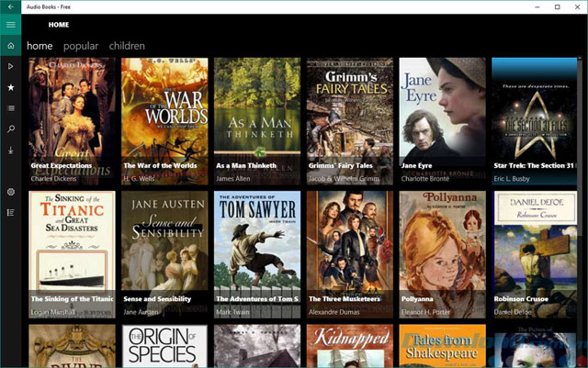
Task: Close the Audio Books window
Action: tap(578, 6)
